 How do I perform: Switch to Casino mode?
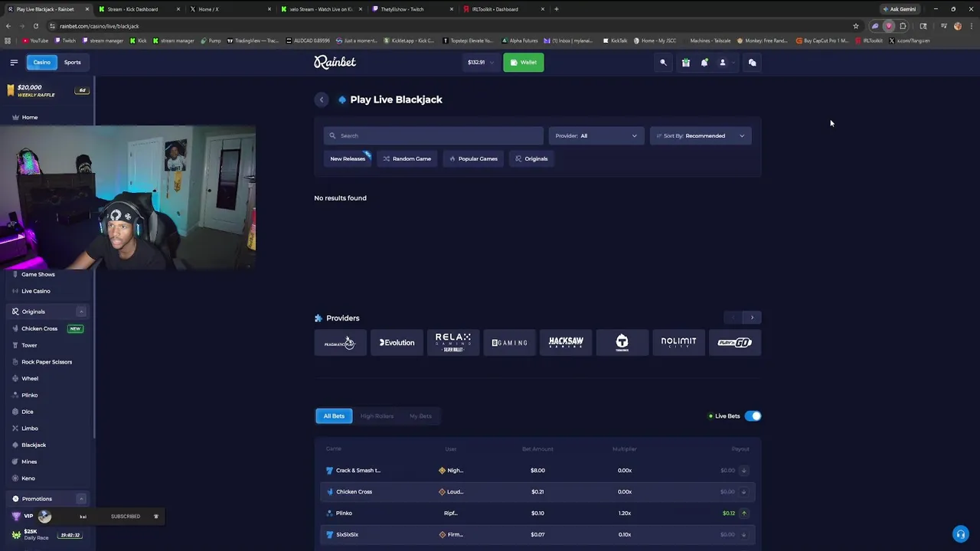point(41,62)
